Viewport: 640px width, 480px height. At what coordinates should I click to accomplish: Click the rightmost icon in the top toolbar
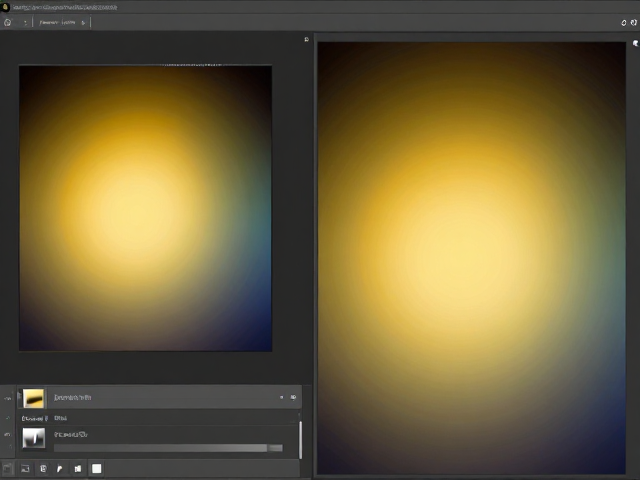(x=633, y=23)
